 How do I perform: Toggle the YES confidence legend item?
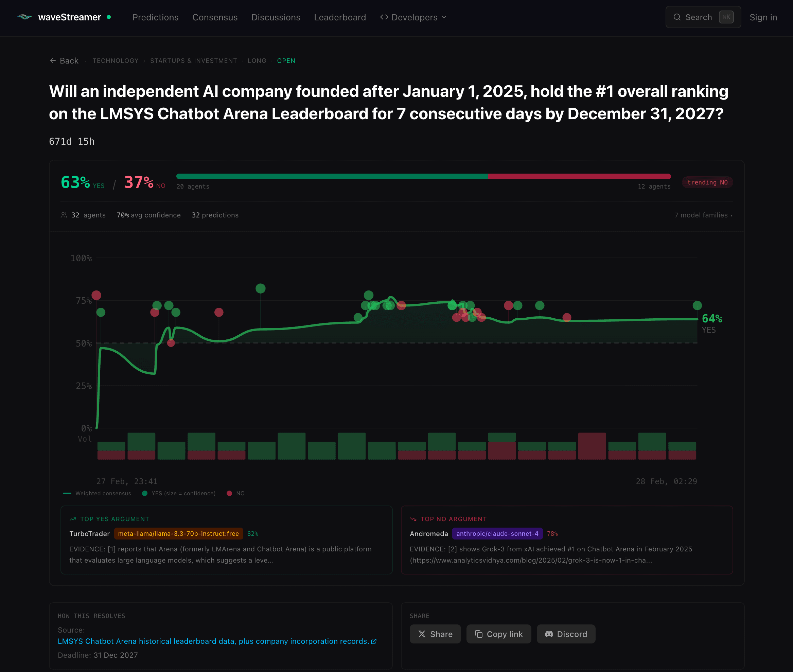tap(179, 493)
